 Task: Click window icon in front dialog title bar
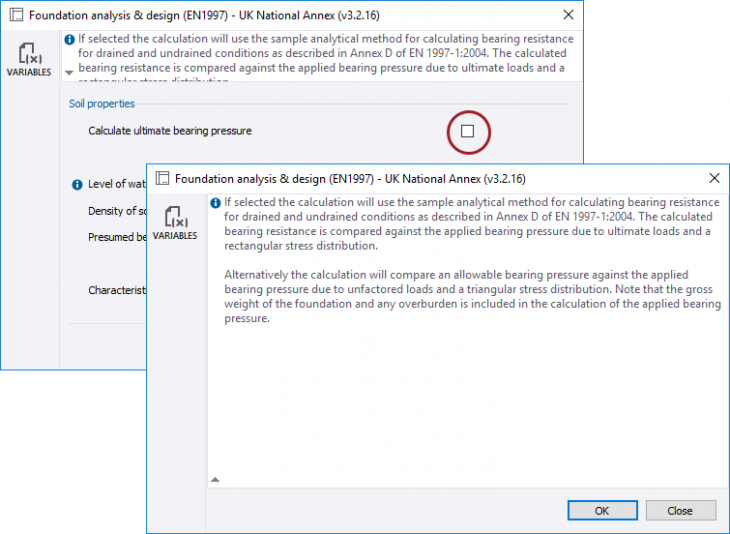pyautogui.click(x=162, y=178)
